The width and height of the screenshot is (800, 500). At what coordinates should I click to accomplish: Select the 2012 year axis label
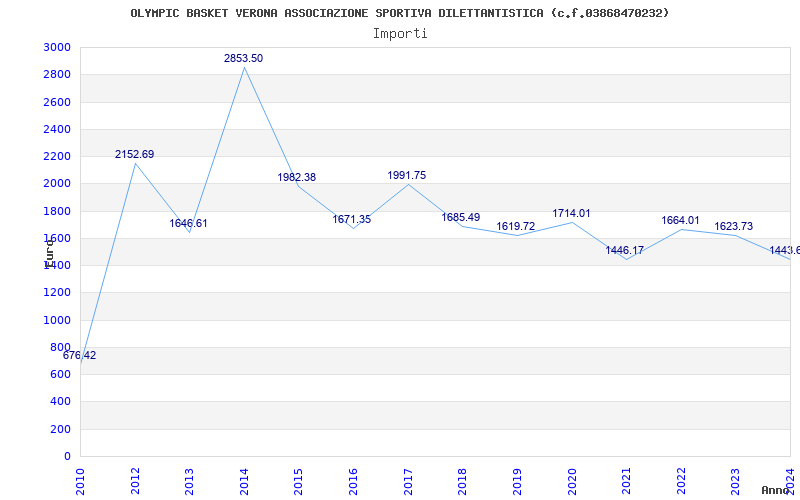pyautogui.click(x=135, y=478)
